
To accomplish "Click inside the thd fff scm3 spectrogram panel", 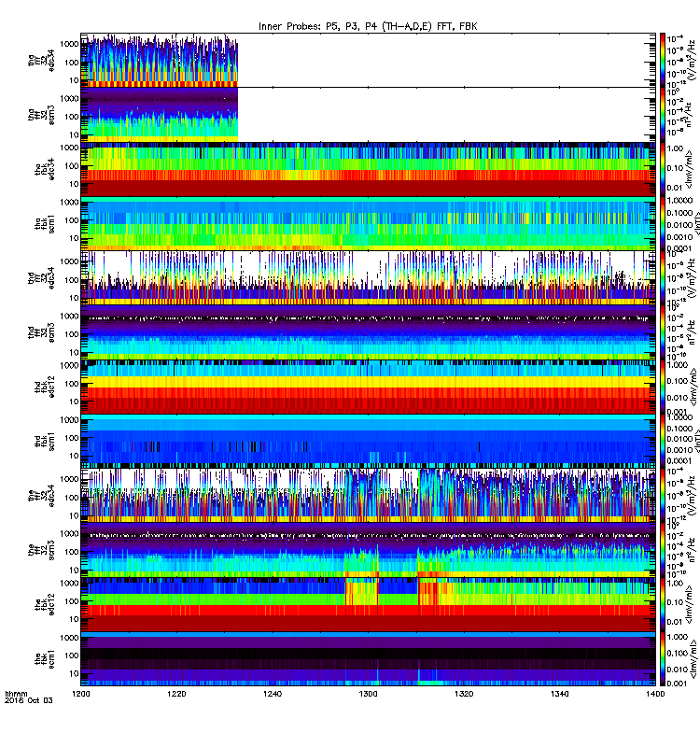I will tap(368, 332).
